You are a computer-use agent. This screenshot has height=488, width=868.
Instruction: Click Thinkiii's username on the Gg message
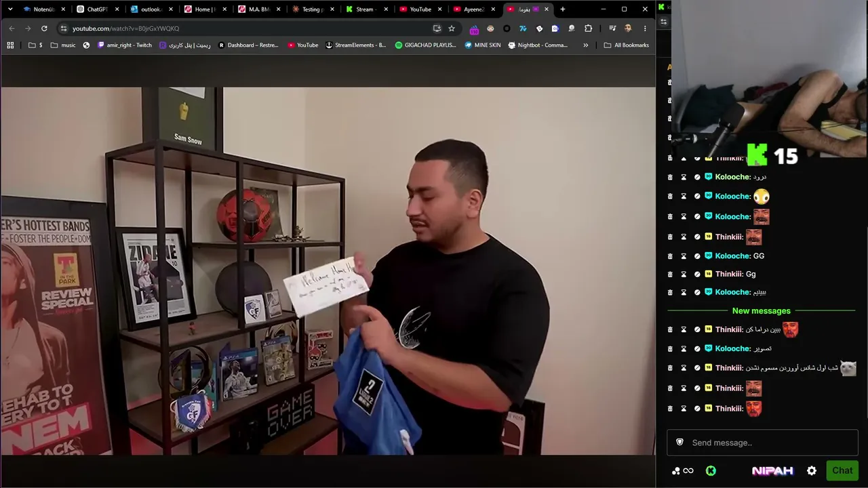729,274
